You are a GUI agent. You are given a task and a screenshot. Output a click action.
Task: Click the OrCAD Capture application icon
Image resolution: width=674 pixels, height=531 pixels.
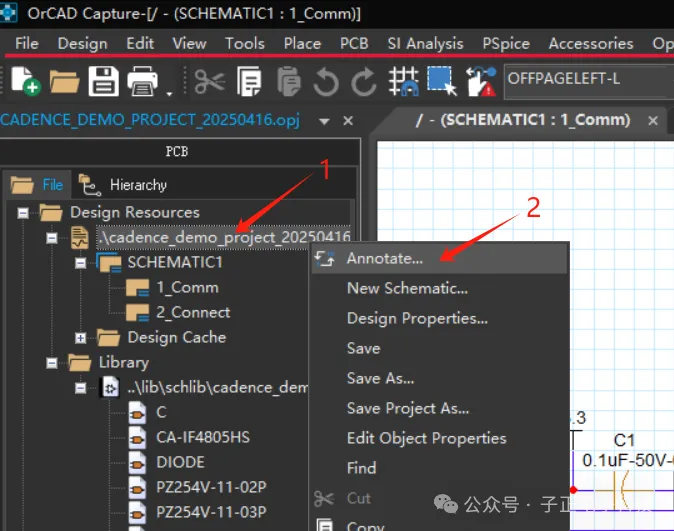[x=9, y=12]
